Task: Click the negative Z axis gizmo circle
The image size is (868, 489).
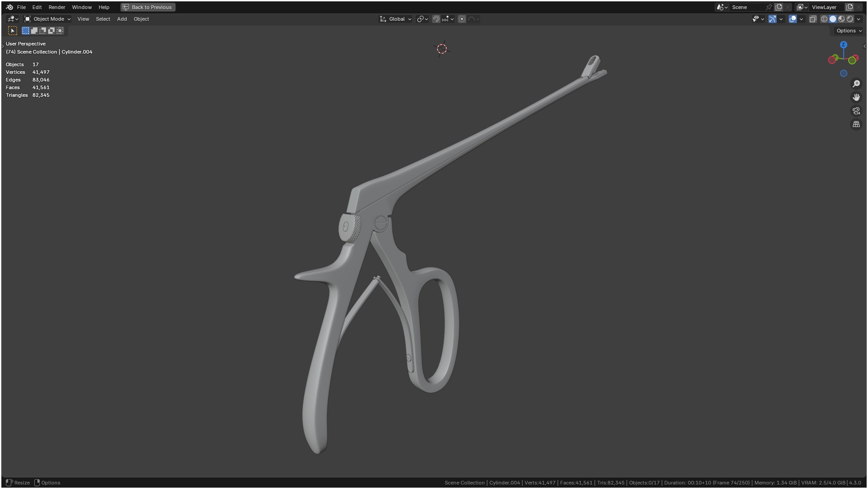Action: tap(844, 73)
